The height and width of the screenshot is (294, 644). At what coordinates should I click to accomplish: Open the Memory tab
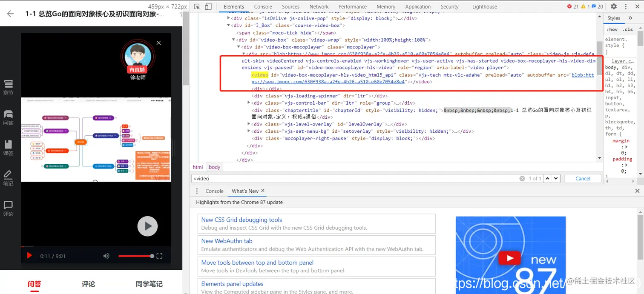(x=386, y=6)
